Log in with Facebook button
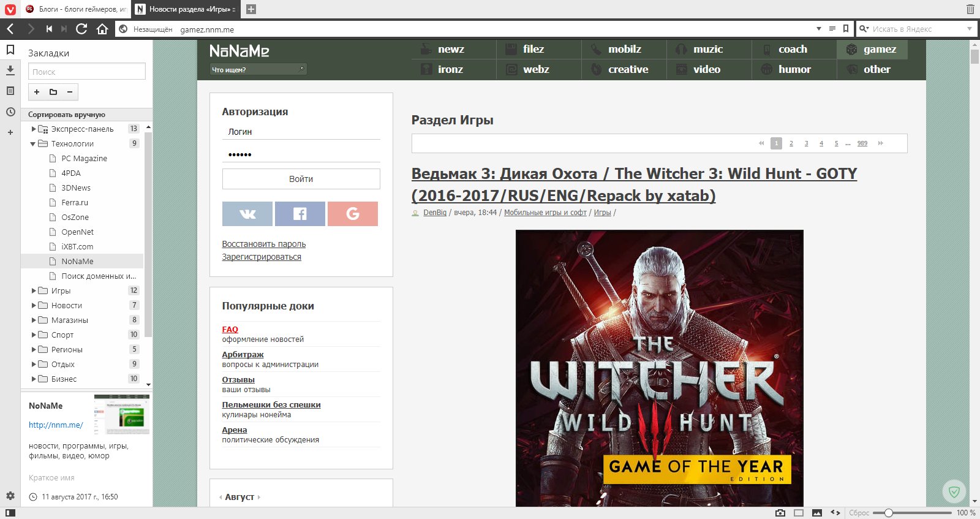The width and height of the screenshot is (980, 519). click(300, 214)
